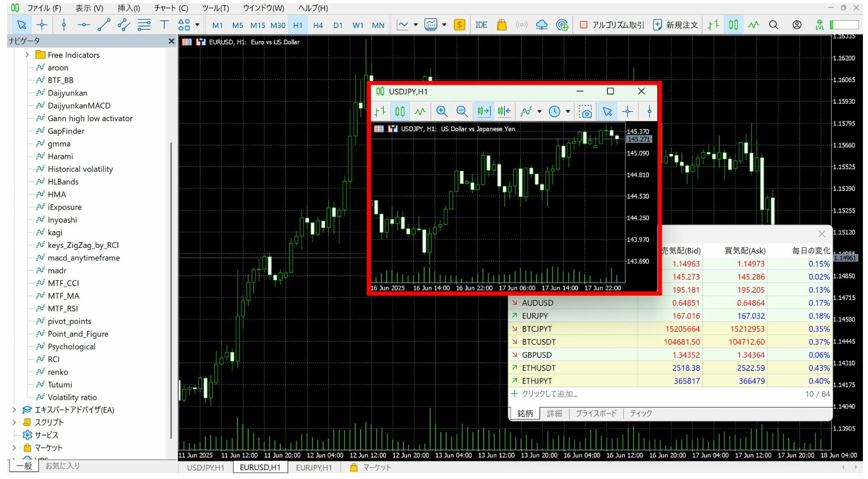Viewport: 868px width, 479px height.
Task: Expand the Free Indicators folder
Action: [x=27, y=55]
